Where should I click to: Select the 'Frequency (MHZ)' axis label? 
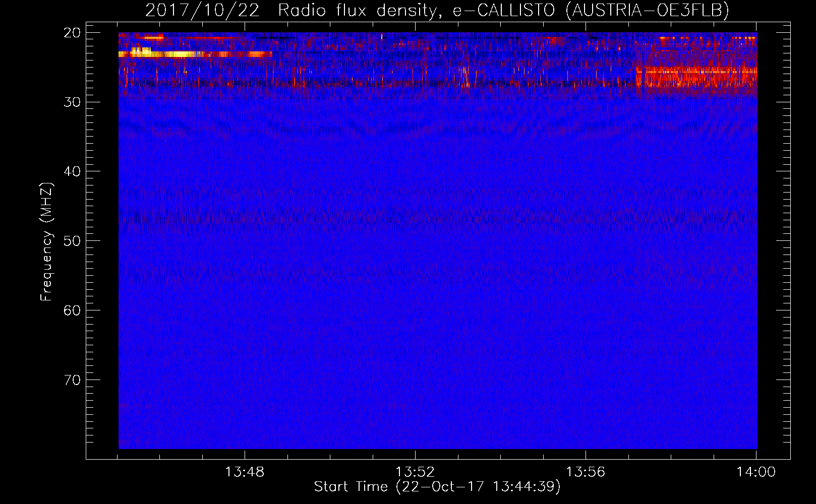coord(46,242)
